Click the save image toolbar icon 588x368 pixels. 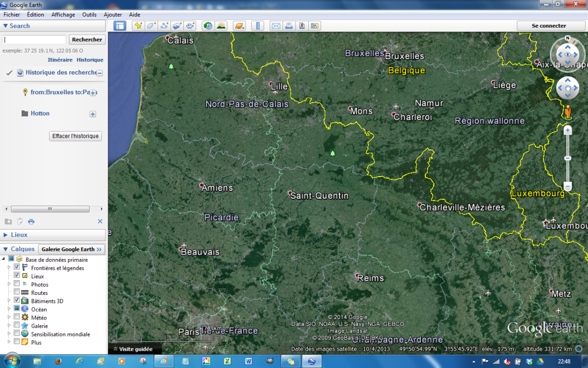tap(315, 26)
